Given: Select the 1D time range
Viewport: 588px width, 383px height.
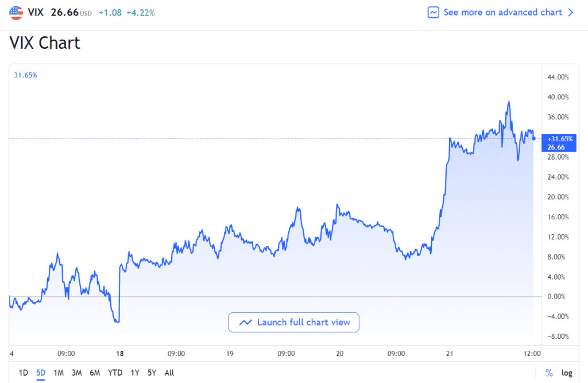Looking at the screenshot, I should (24, 373).
